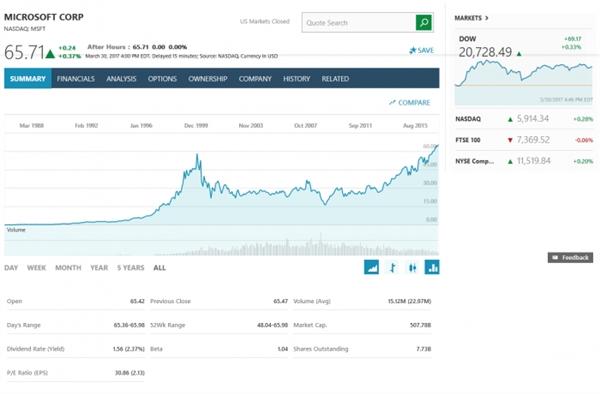Toggle the volume bars chart icon

tap(432, 267)
